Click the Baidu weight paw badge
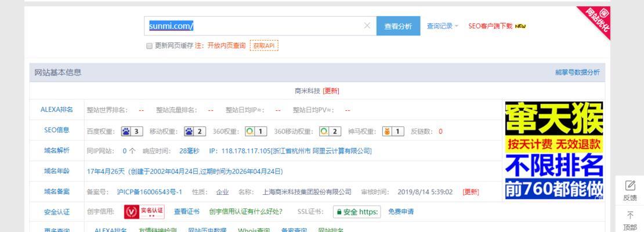Viewport: 644px width, 232px height. tap(132, 131)
